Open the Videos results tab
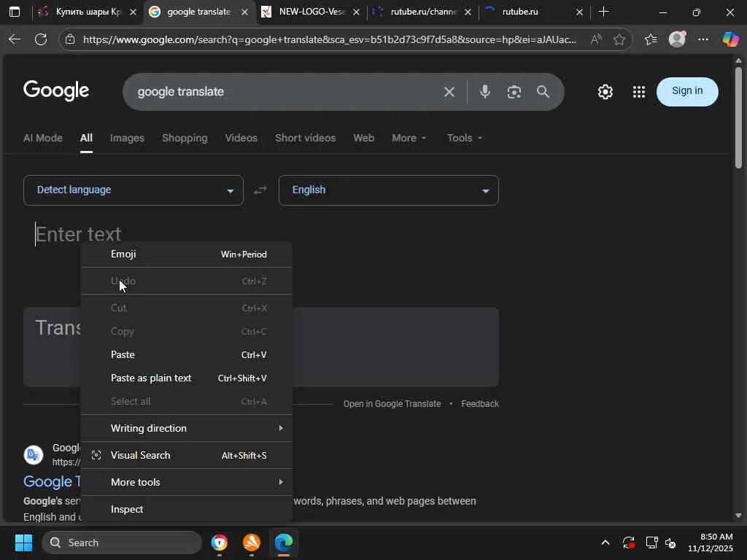This screenshot has width=747, height=560. 241,138
